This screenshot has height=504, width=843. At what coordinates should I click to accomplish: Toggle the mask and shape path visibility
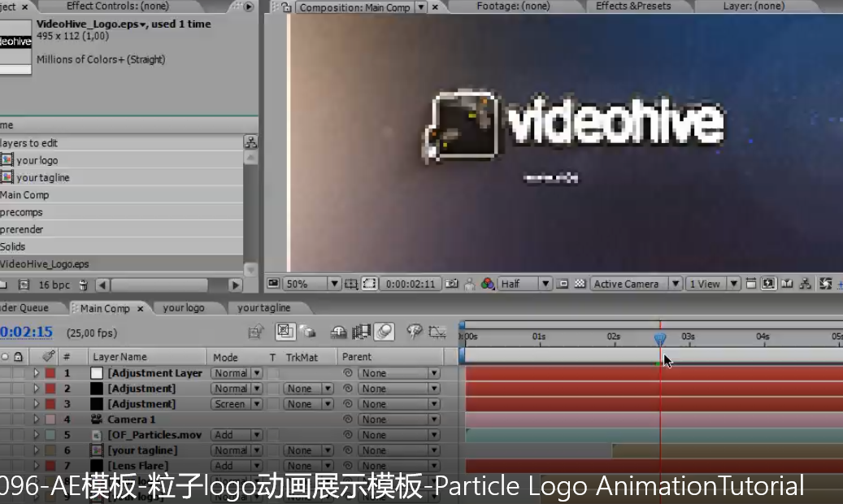[x=369, y=284]
